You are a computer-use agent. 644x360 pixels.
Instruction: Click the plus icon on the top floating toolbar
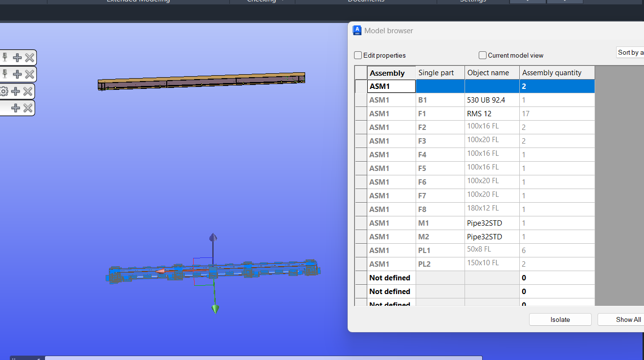[17, 57]
